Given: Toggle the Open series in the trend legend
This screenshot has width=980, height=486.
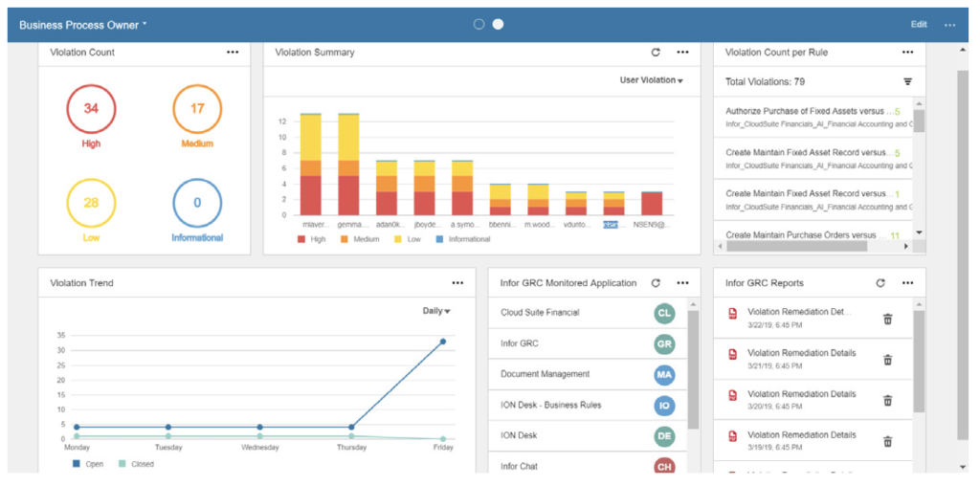Looking at the screenshot, I should [88, 464].
